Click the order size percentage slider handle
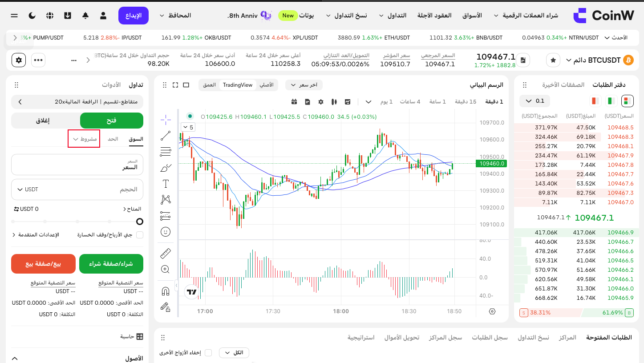The height and width of the screenshot is (363, 644). (x=140, y=221)
